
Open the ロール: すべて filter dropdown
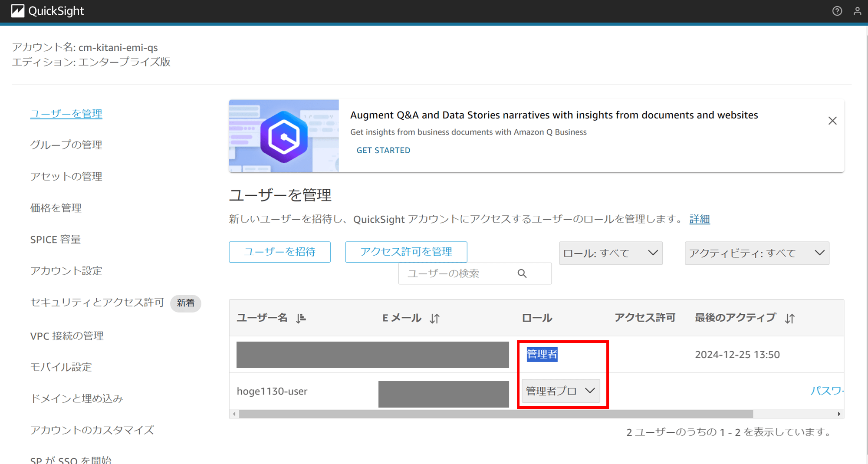(611, 253)
